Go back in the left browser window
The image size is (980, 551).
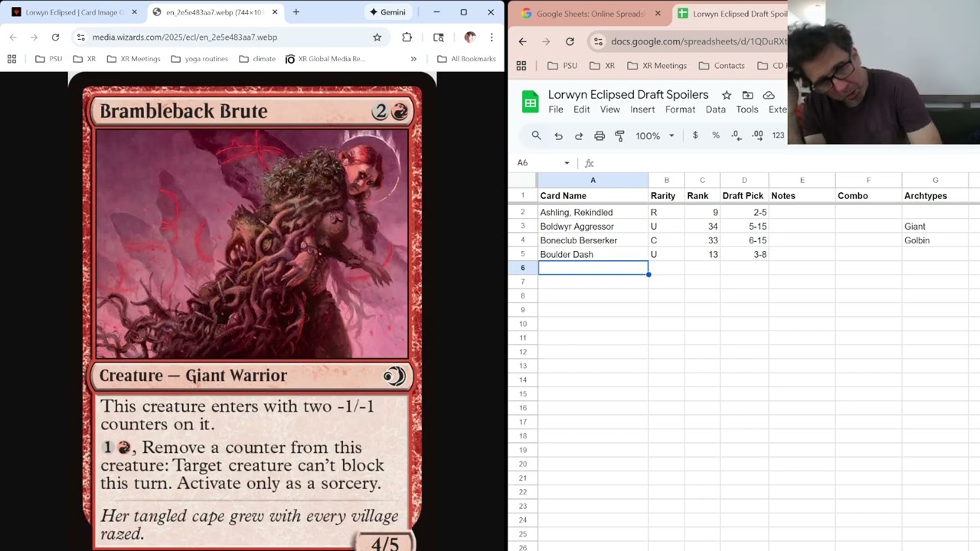(x=13, y=37)
